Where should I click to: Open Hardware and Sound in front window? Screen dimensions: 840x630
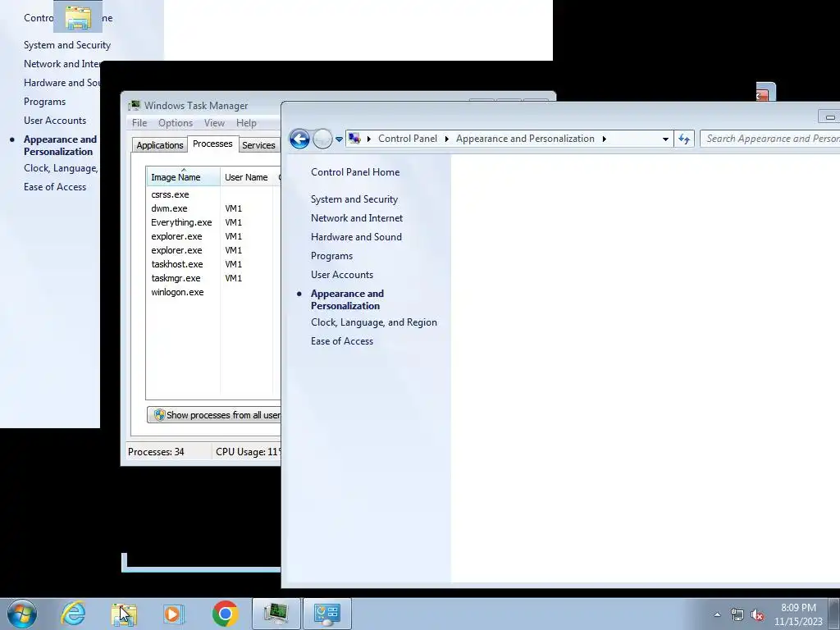[x=356, y=237]
